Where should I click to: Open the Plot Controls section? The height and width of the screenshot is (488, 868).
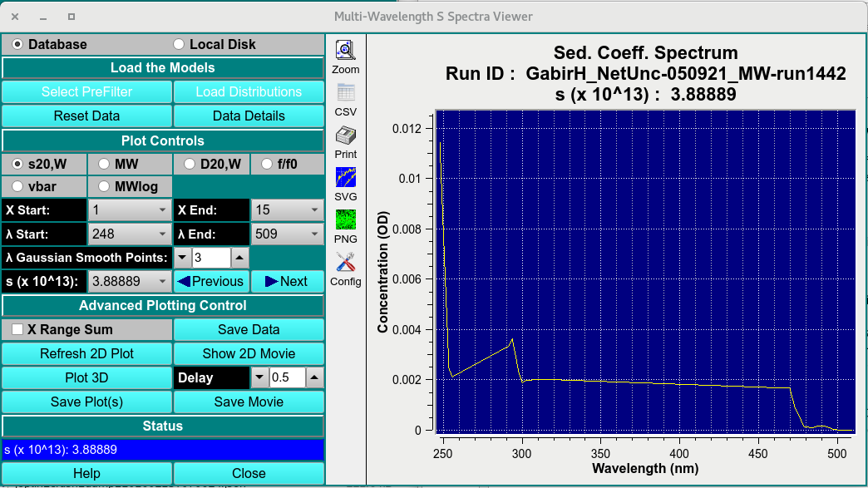click(162, 140)
